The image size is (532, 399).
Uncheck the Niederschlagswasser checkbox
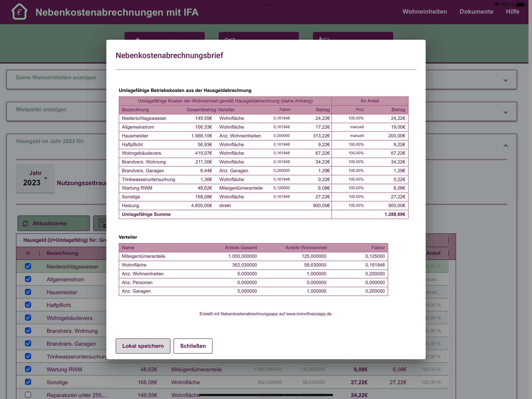28,266
